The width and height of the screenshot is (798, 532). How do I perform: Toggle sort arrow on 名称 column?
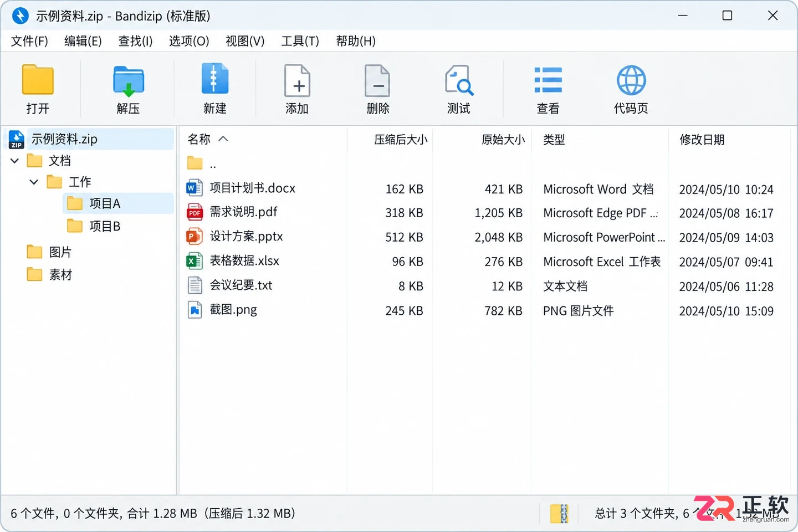click(x=223, y=139)
